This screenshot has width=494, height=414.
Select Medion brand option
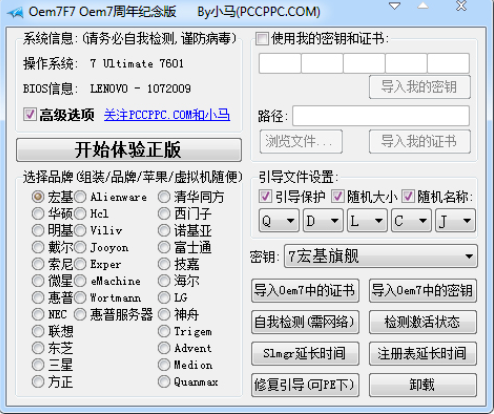coord(164,365)
